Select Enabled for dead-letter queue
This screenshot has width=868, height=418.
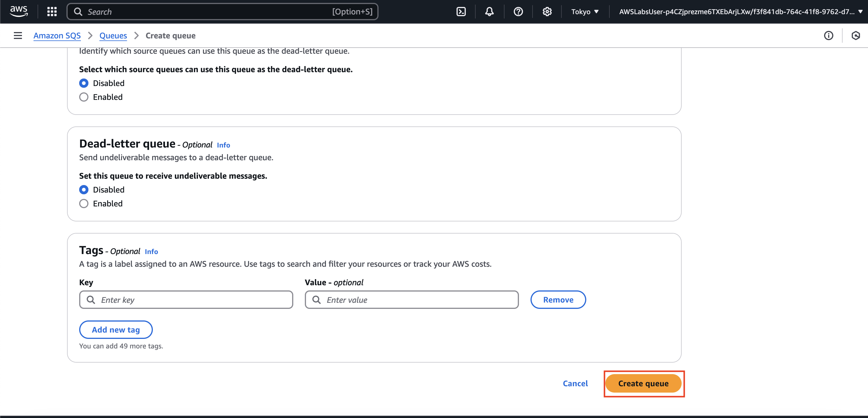coord(84,203)
